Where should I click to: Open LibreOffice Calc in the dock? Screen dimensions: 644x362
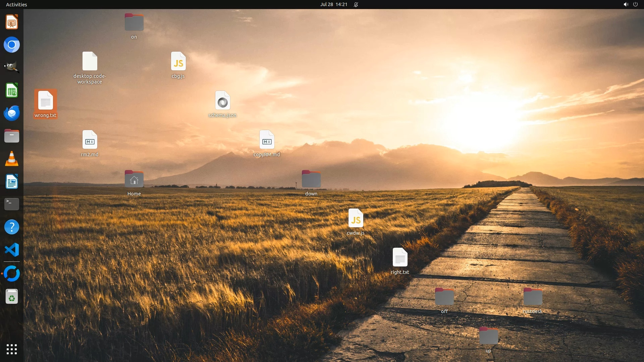[12, 90]
